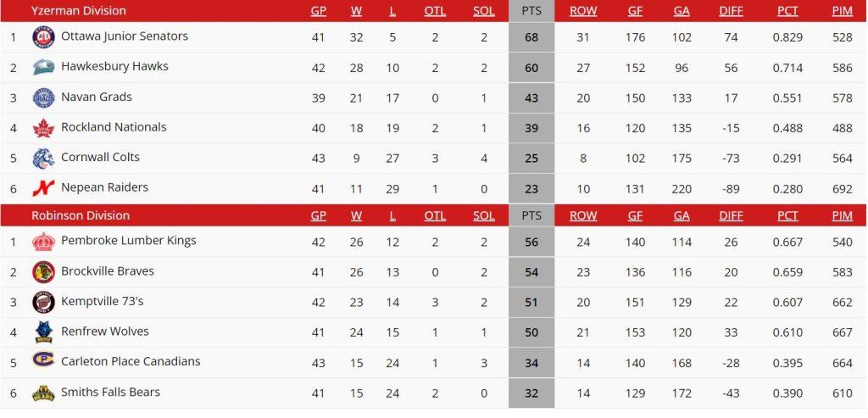The height and width of the screenshot is (418, 868).
Task: Click the Ottawa Junior Senators team logo
Action: coord(43,37)
